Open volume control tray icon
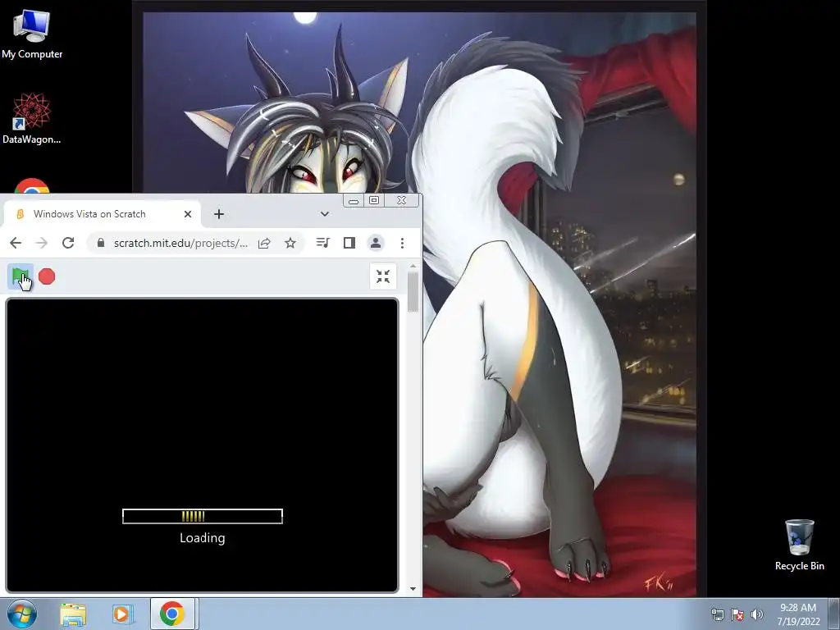This screenshot has width=840, height=630. [x=757, y=614]
